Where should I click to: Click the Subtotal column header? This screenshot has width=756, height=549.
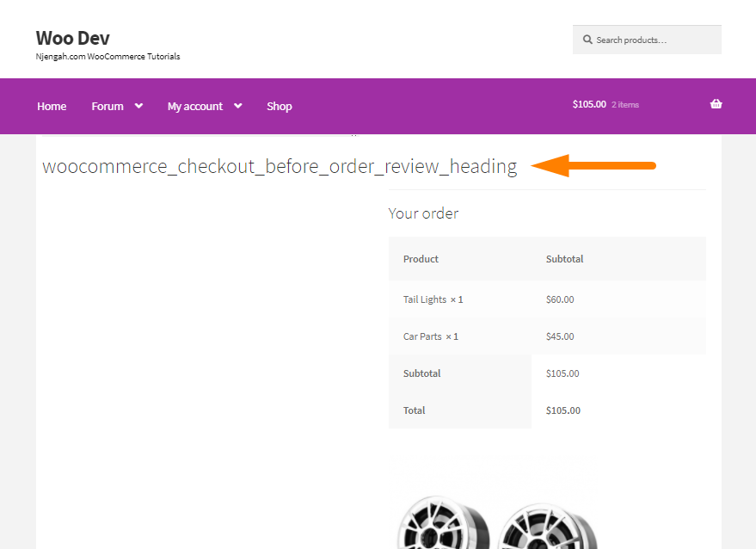pos(564,259)
